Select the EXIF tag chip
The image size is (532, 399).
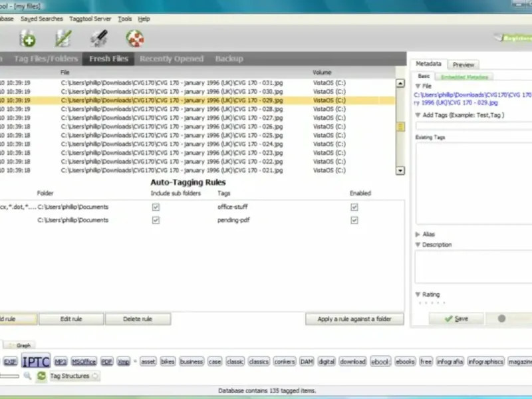pos(10,362)
